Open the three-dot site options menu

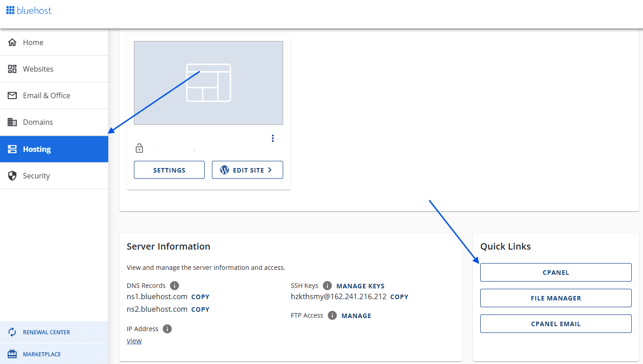point(273,138)
